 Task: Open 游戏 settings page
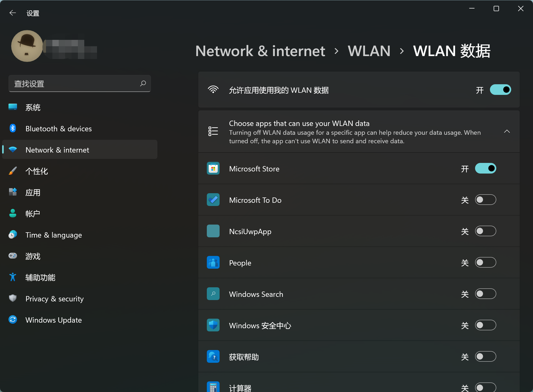click(x=80, y=256)
